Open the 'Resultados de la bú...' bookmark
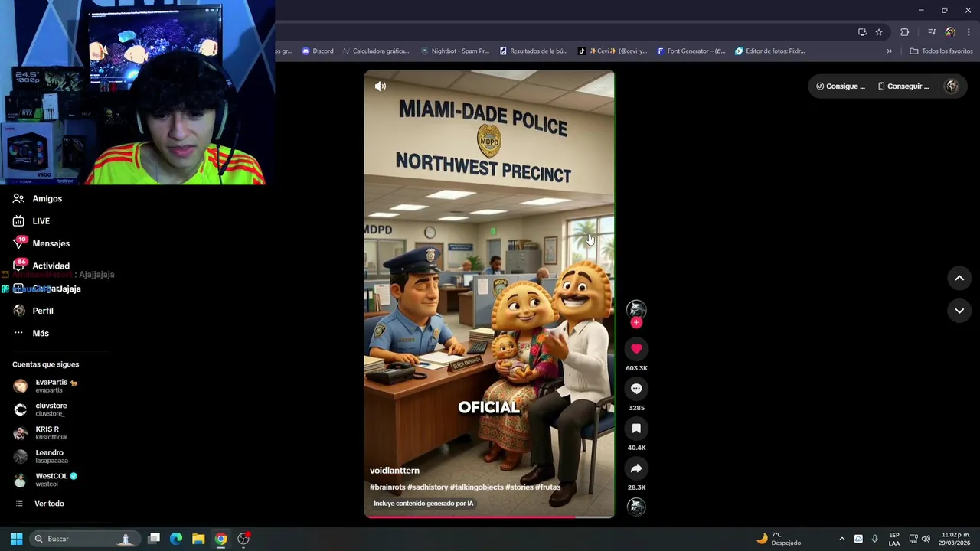980x551 pixels. 534,51
